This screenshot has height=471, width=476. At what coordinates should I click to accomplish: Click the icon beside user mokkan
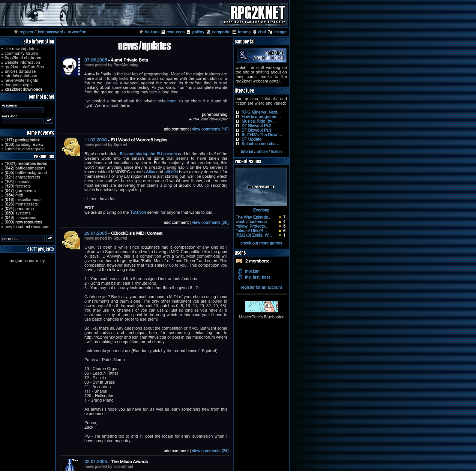(240, 271)
